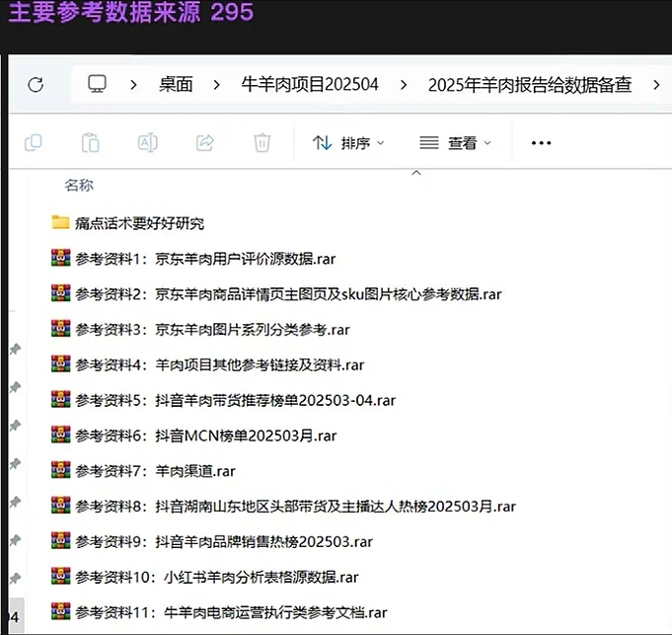
Task: Expand chevron after 桌面 breadcrumb
Action: pyautogui.click(x=216, y=85)
